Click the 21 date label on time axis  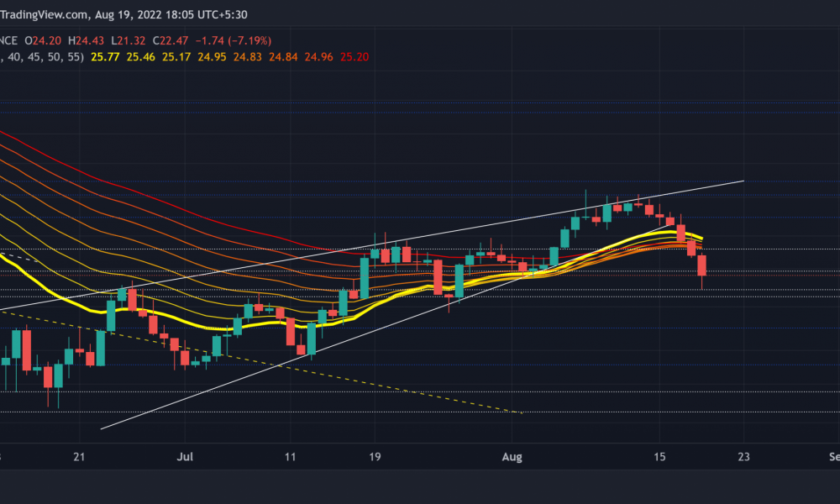click(x=79, y=457)
